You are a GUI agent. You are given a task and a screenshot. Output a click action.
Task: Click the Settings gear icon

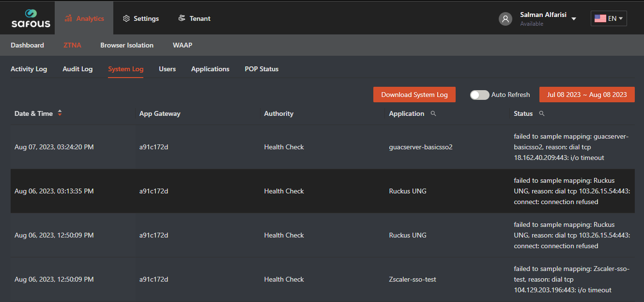pos(126,18)
